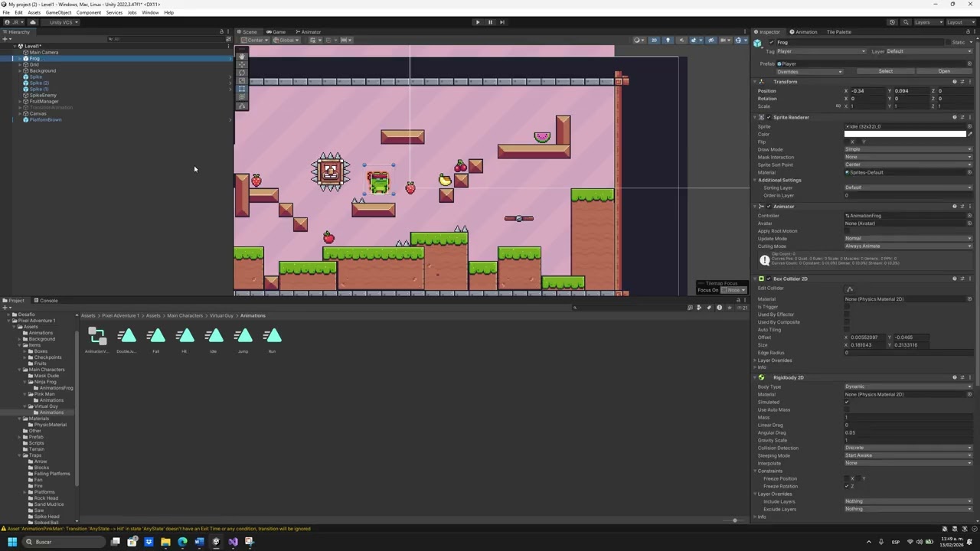Open the Body Type dropdown
The height and width of the screenshot is (551, 980).
point(908,386)
